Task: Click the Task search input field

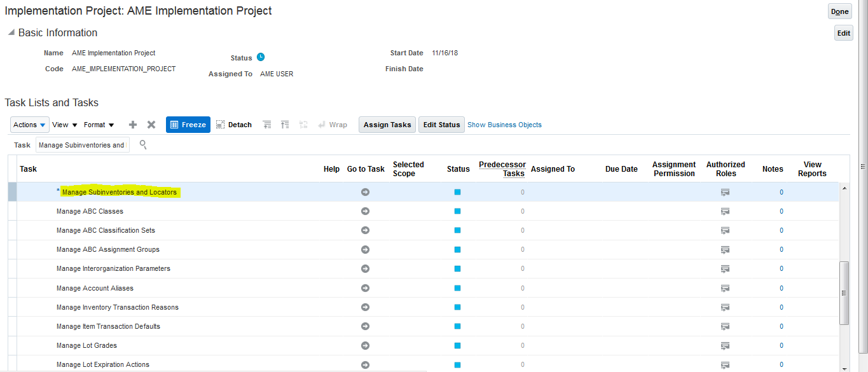Action: pos(82,145)
